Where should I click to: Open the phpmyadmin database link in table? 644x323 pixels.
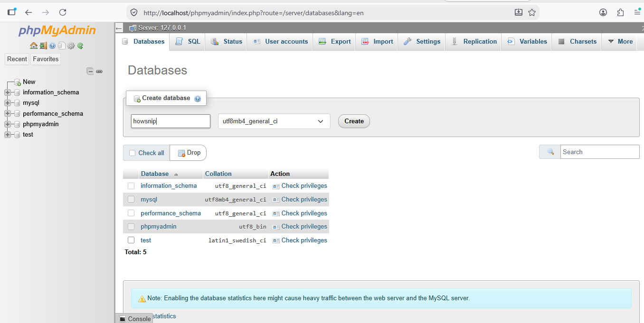159,227
